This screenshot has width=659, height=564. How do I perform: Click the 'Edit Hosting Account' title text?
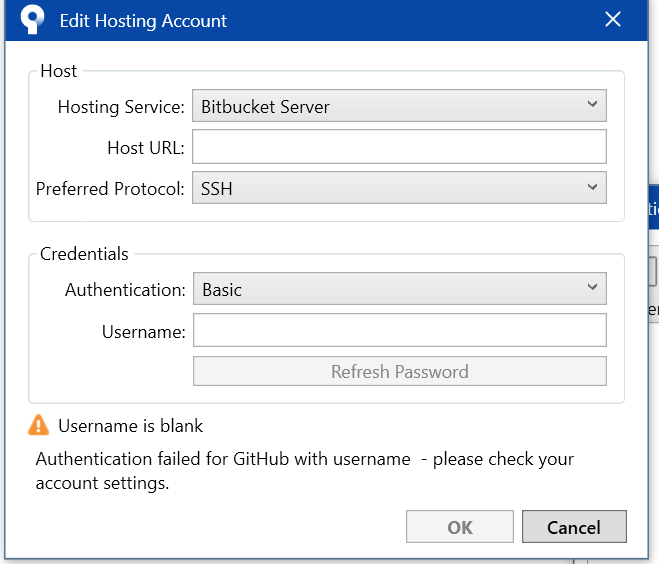[143, 21]
